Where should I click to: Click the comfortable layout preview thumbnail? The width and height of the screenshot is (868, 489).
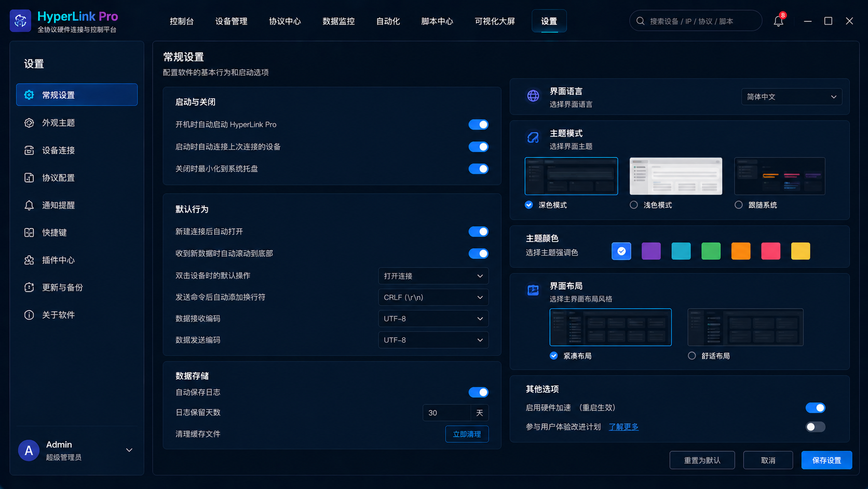coord(745,327)
